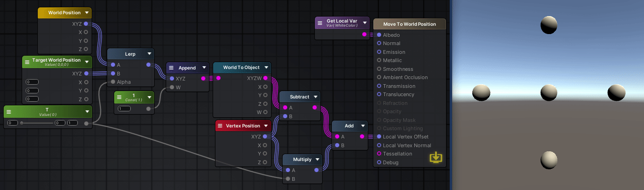Viewport: 644px width, 190px height.
Task: Expand the Get Local Var dropdown arrow
Action: (365, 23)
